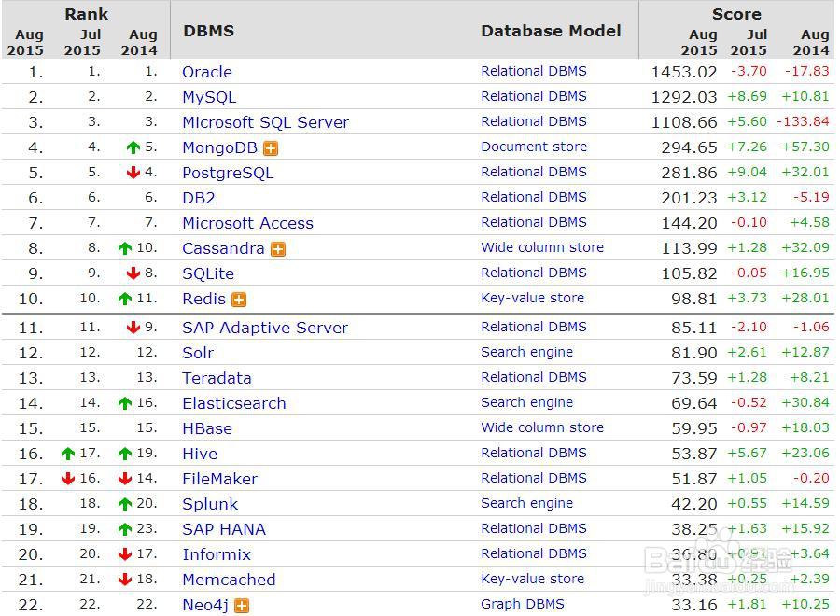This screenshot has width=840, height=616.
Task: Click the green up arrow left of Hive's rank 17
Action: [67, 454]
